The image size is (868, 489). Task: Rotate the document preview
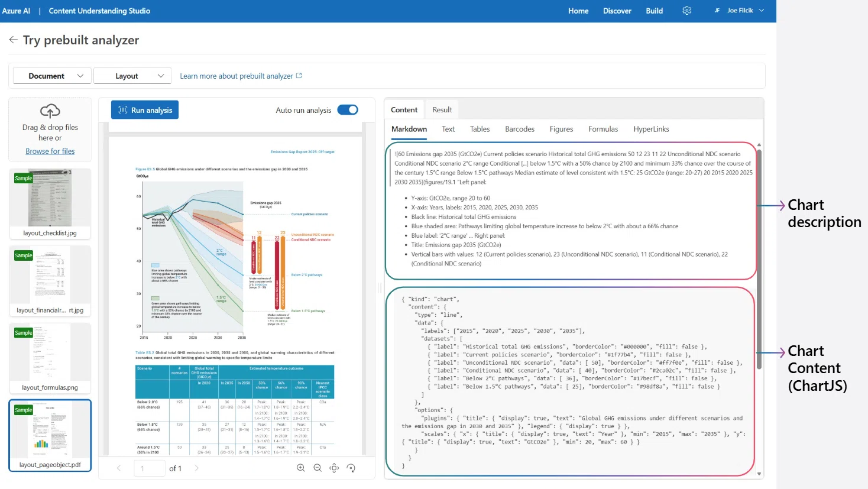pyautogui.click(x=351, y=468)
